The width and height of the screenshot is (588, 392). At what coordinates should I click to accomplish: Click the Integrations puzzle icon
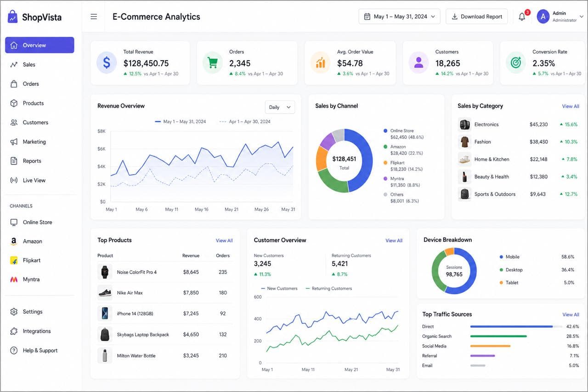point(14,331)
